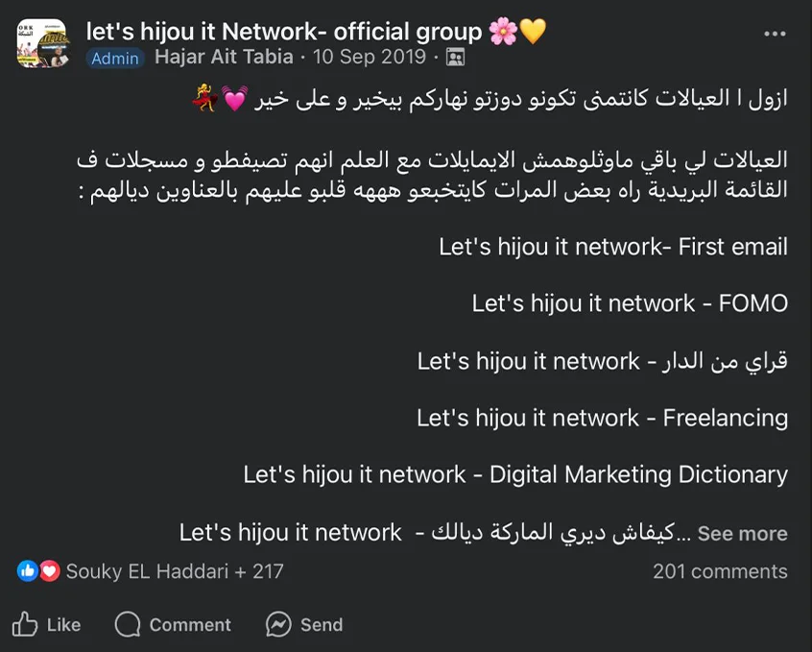Show who reacted: Souky EL Haddari + 217

tap(175, 571)
